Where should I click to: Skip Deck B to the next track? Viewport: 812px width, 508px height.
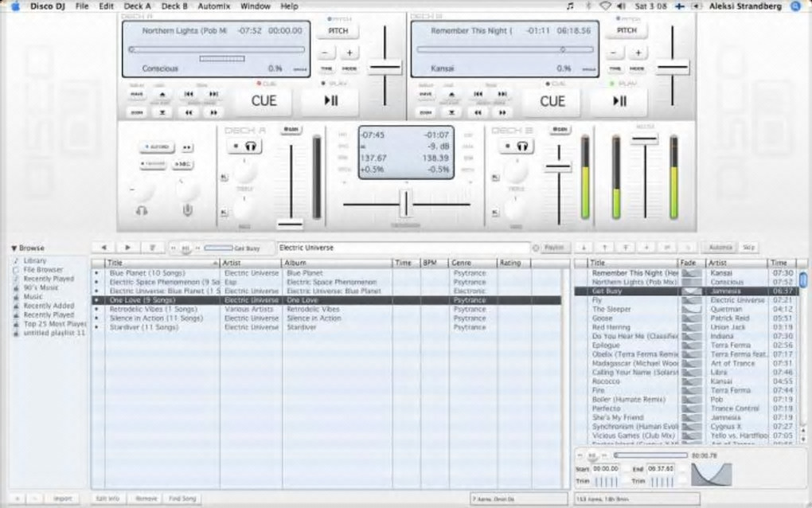pyautogui.click(x=502, y=94)
